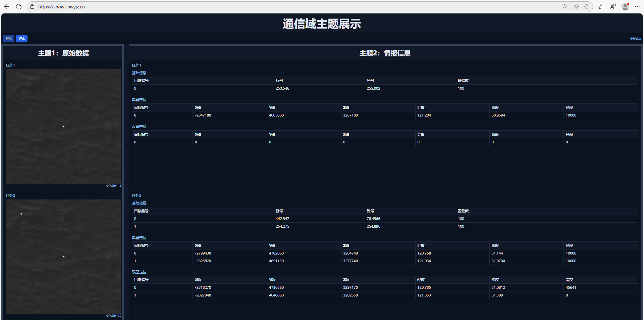Click the 红外1 单星定位 section label
Viewport: 644px width, 320px height.
139,100
